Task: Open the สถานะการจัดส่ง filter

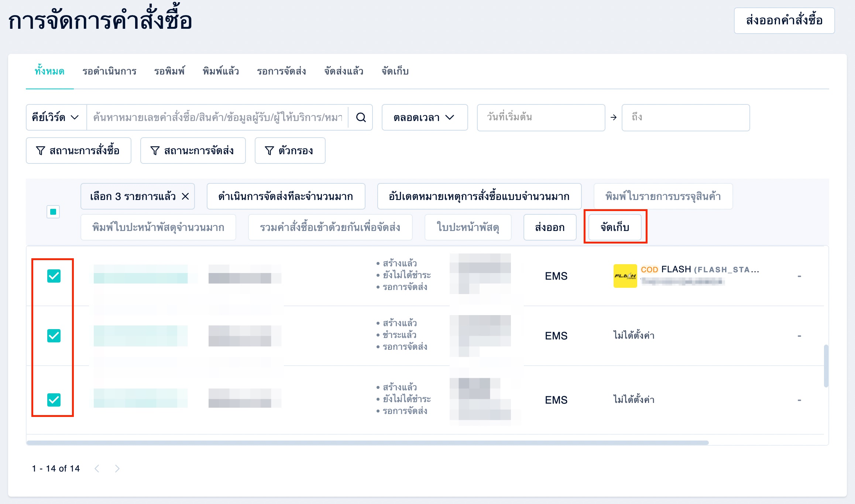Action: 193,151
